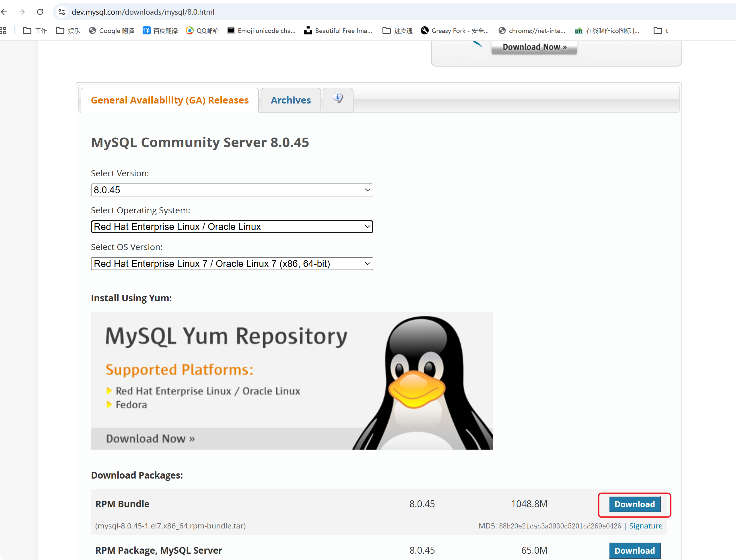Screen dimensions: 736x560
Task: Open the Select OS Version dropdown
Action: tap(232, 264)
